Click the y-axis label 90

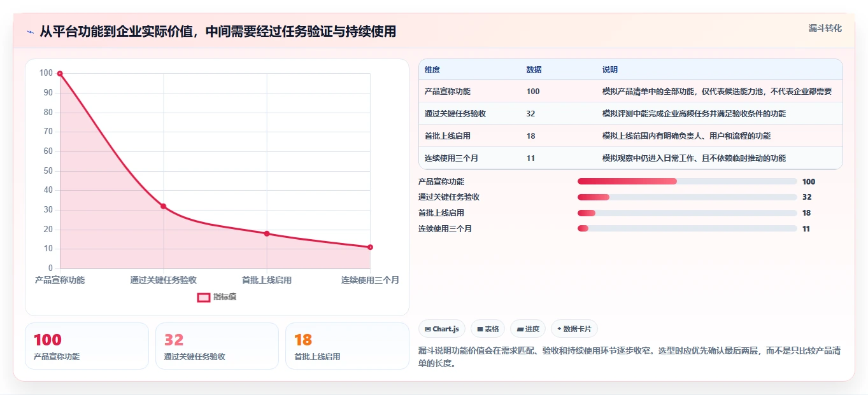48,93
